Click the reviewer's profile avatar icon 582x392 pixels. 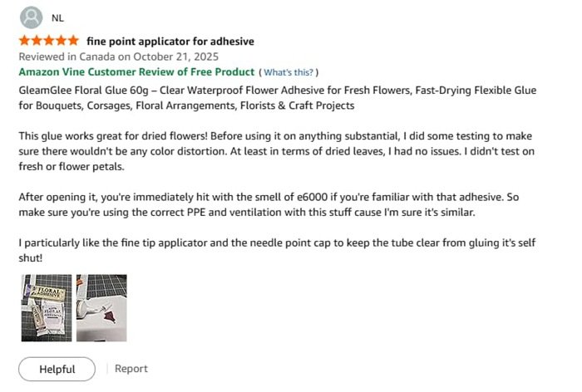(x=31, y=17)
